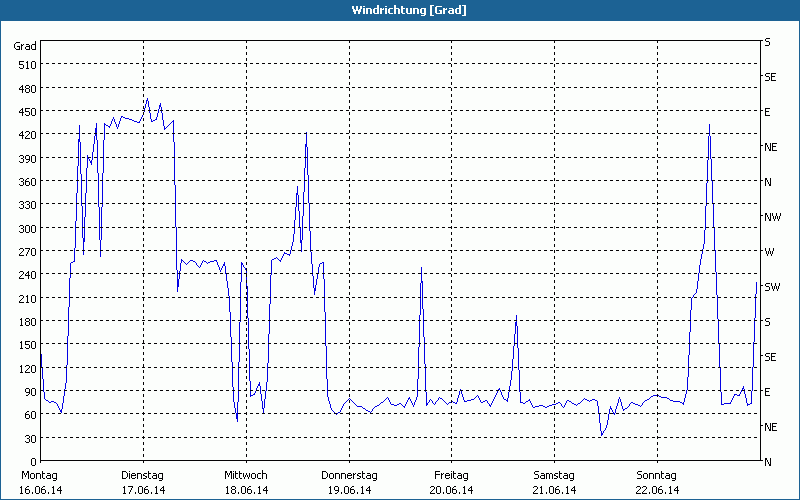Click the NW compass label on the right axis
Image resolution: width=800 pixels, height=500 pixels.
point(772,217)
